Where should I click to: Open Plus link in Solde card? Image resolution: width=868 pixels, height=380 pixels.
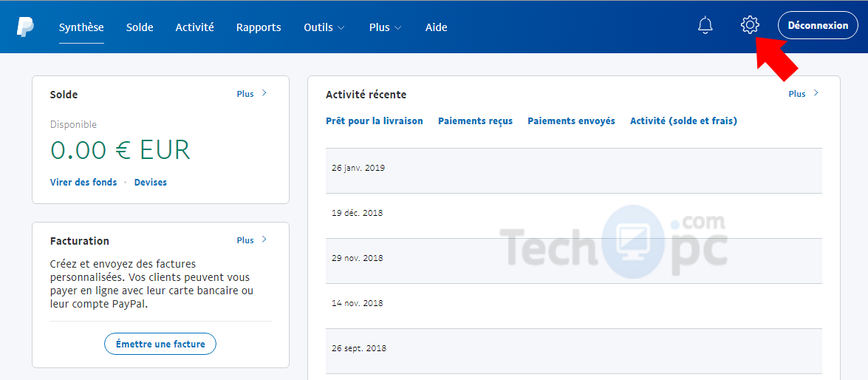coord(252,94)
